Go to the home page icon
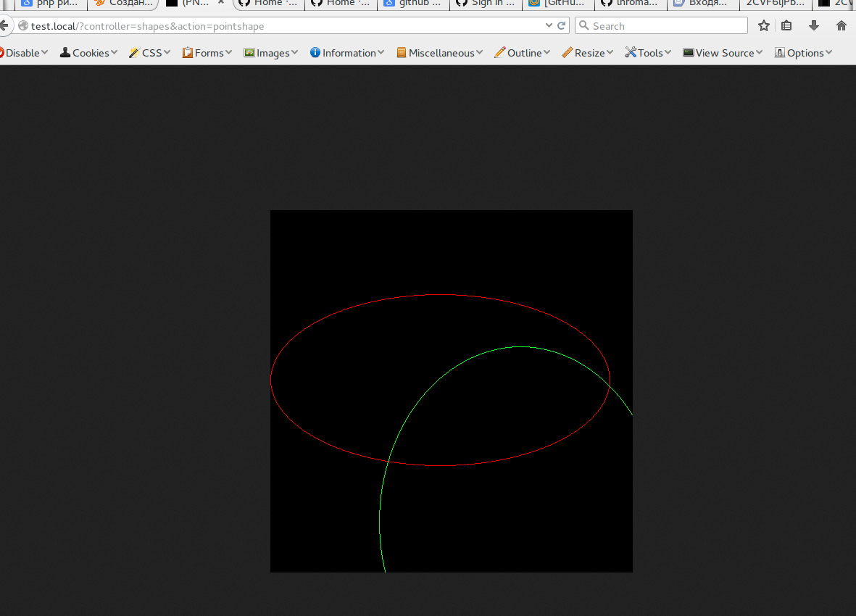The image size is (856, 616). tap(842, 25)
